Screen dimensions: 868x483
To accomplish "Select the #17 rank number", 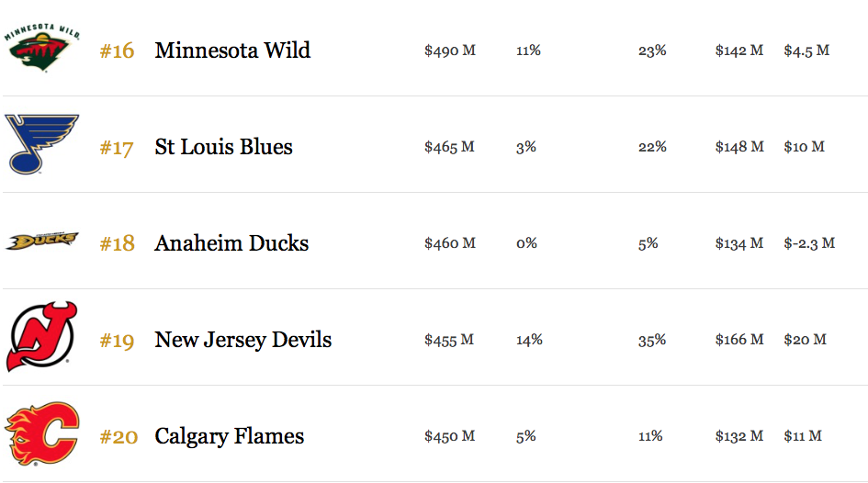I will pos(117,148).
